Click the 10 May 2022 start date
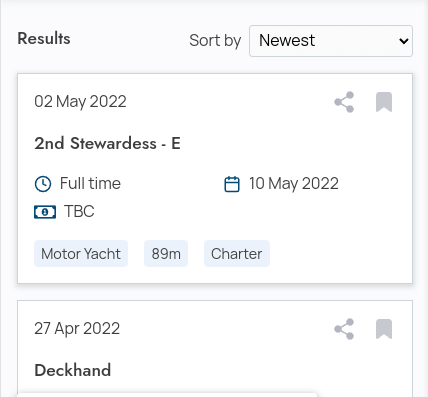 pyautogui.click(x=294, y=184)
